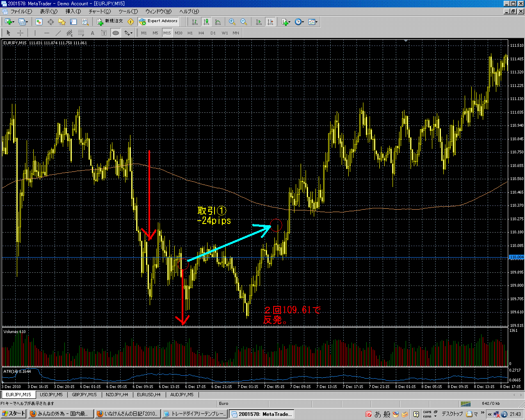Toggle Expert Advisors on or off
This screenshot has height=420, width=525.
158,21
